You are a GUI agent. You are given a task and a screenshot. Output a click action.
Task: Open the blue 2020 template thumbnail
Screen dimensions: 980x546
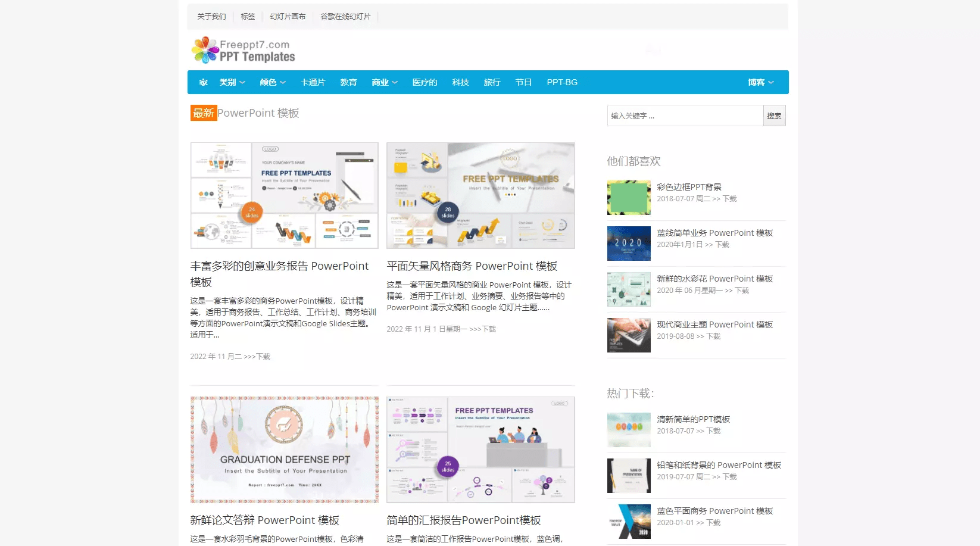pyautogui.click(x=629, y=244)
